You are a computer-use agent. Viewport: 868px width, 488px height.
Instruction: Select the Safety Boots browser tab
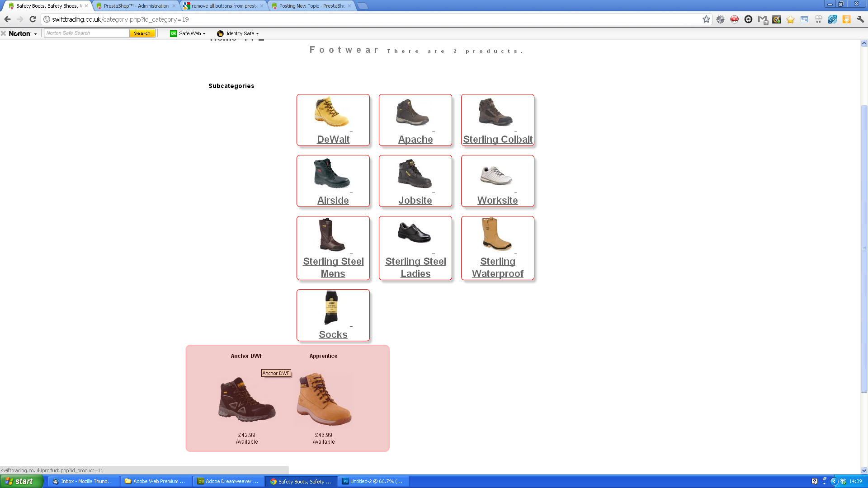point(47,6)
